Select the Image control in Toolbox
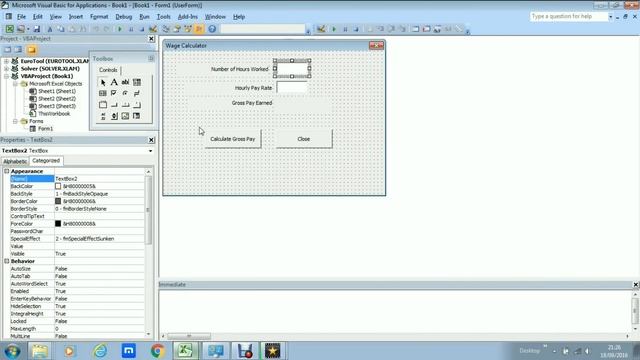This screenshot has width=640, height=360. 125,116
